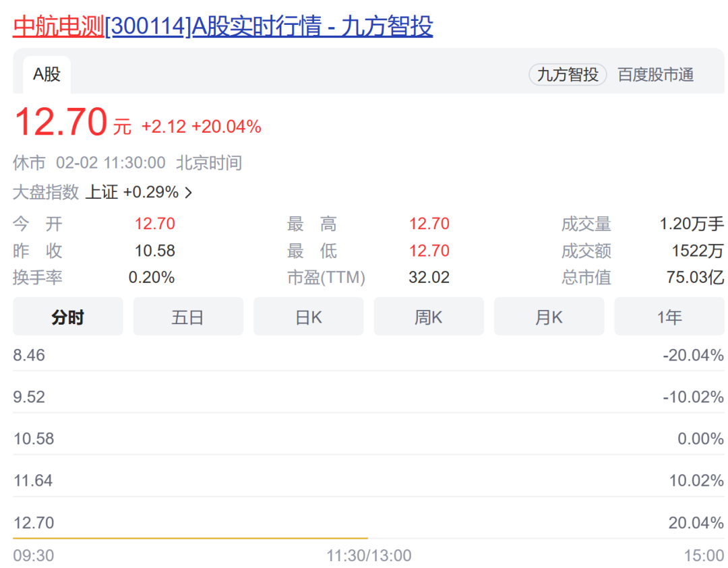Select the 1年 chart range
The image size is (728, 568).
point(669,317)
